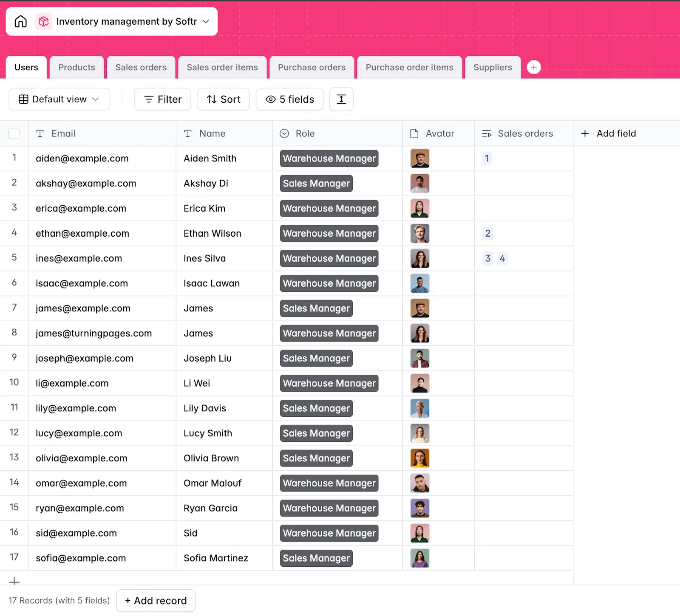Open linked sales order 2 for Ethan Wilson
This screenshot has height=616, width=680.
tap(487, 233)
